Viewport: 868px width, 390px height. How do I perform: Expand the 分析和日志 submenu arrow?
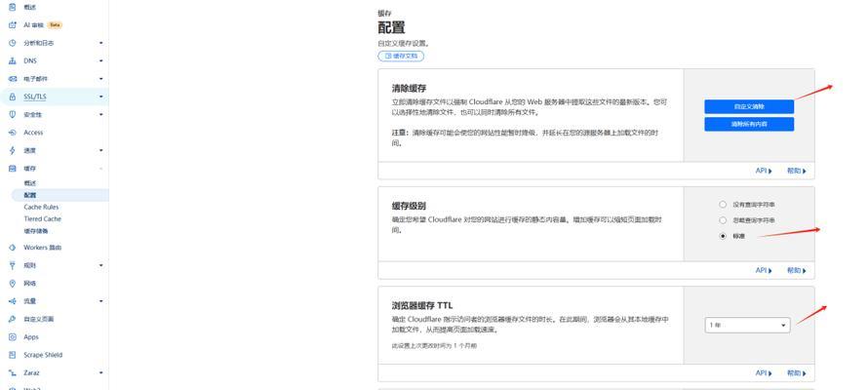100,43
